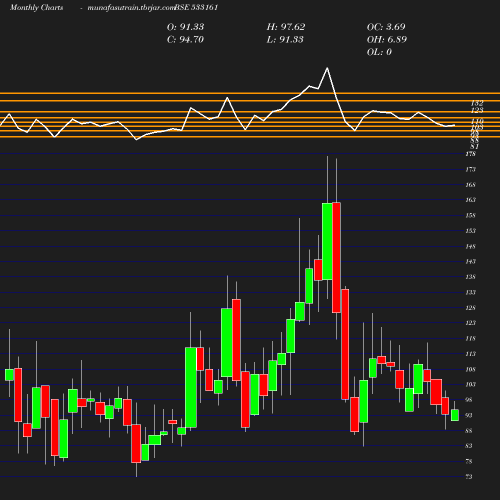Click the 153 price axis label
The width and height of the screenshot is (500, 500).
(470, 231)
